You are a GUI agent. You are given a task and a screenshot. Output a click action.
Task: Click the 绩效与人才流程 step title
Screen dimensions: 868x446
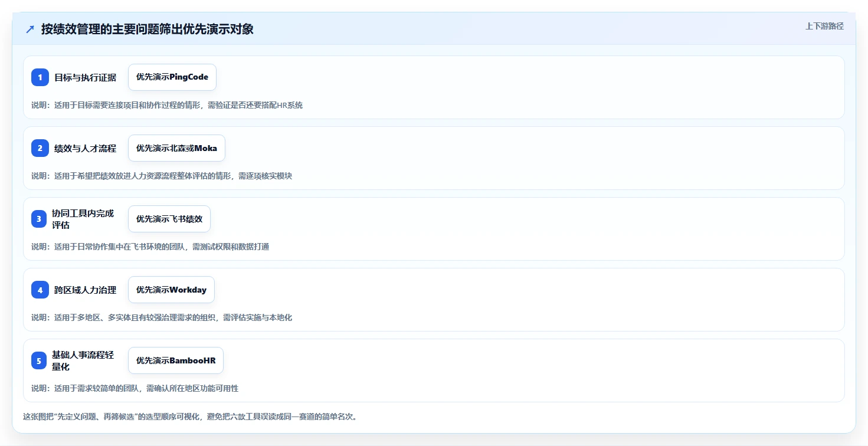(85, 148)
